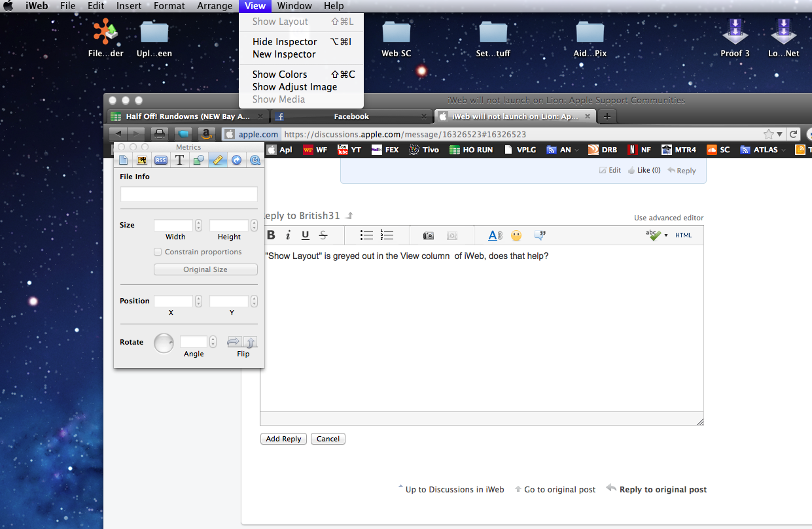Click Use advanced editor link

[x=669, y=218]
